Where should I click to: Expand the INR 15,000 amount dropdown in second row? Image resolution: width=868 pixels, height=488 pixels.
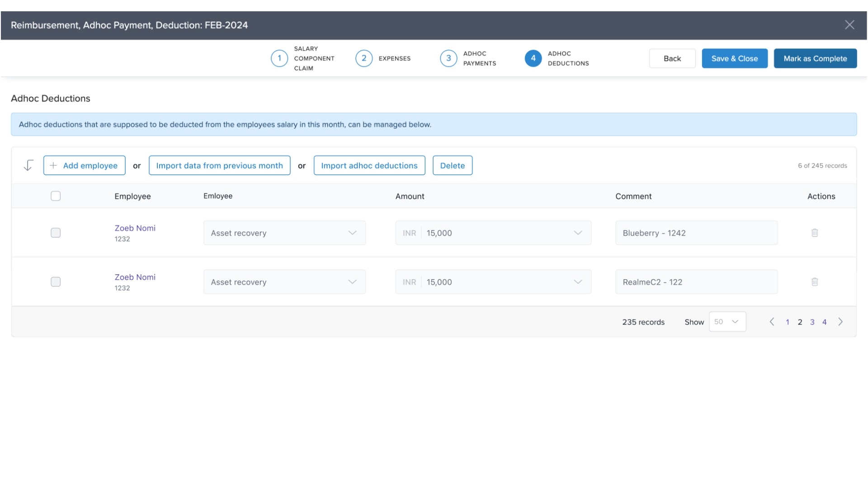[578, 282]
